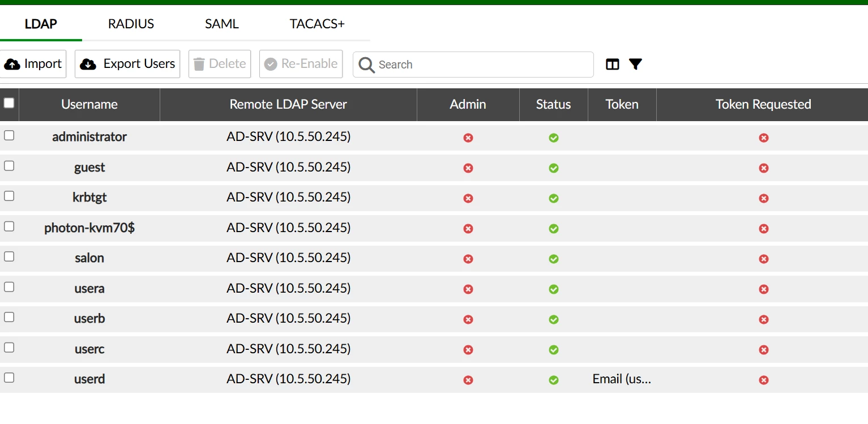Click the Re-Enable button
Screen dimensions: 868x424
pyautogui.click(x=301, y=64)
